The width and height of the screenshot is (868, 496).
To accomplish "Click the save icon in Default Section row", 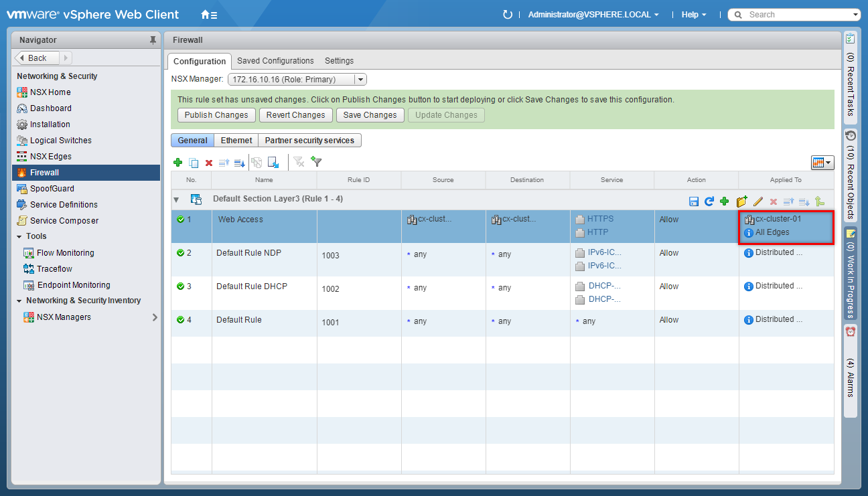I will pyautogui.click(x=694, y=201).
